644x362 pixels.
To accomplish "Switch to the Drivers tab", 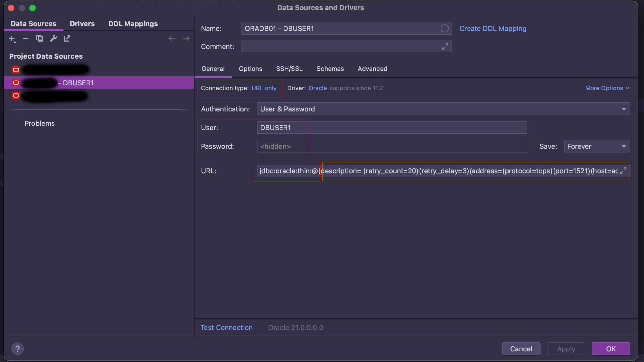I will coord(82,23).
